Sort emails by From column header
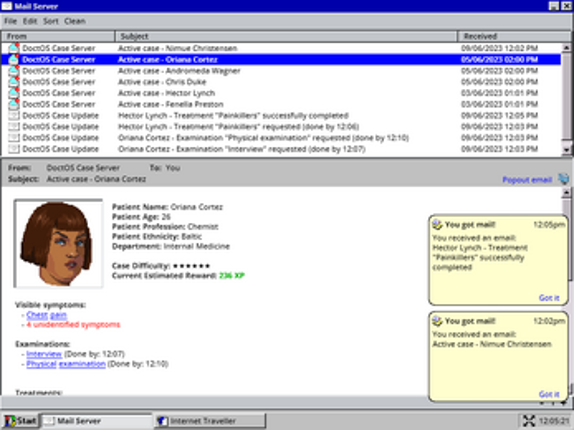This screenshot has width=574, height=430. [x=58, y=36]
